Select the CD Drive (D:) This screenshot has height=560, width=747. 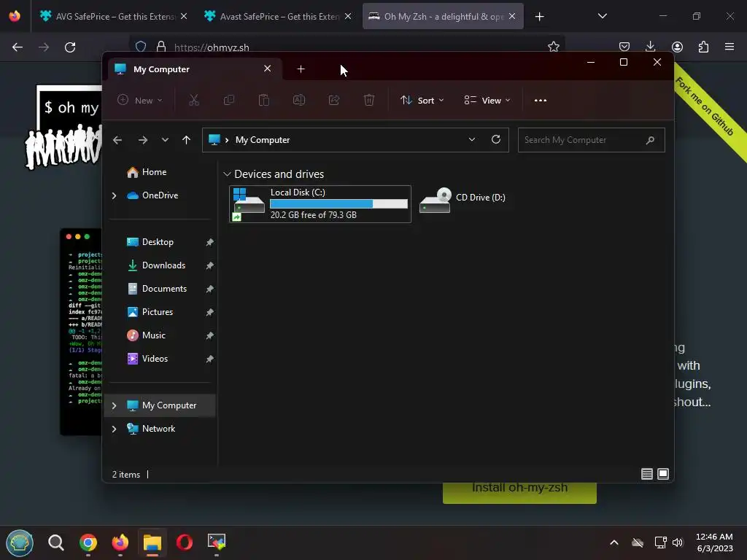pos(463,201)
